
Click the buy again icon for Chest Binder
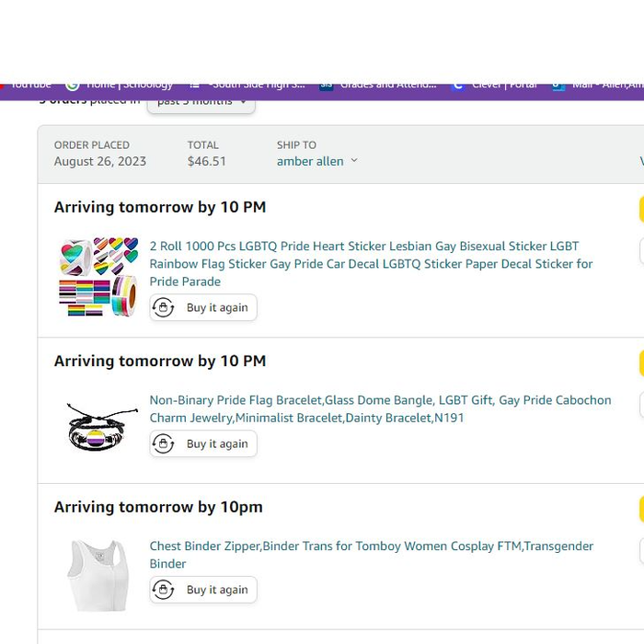(x=164, y=590)
